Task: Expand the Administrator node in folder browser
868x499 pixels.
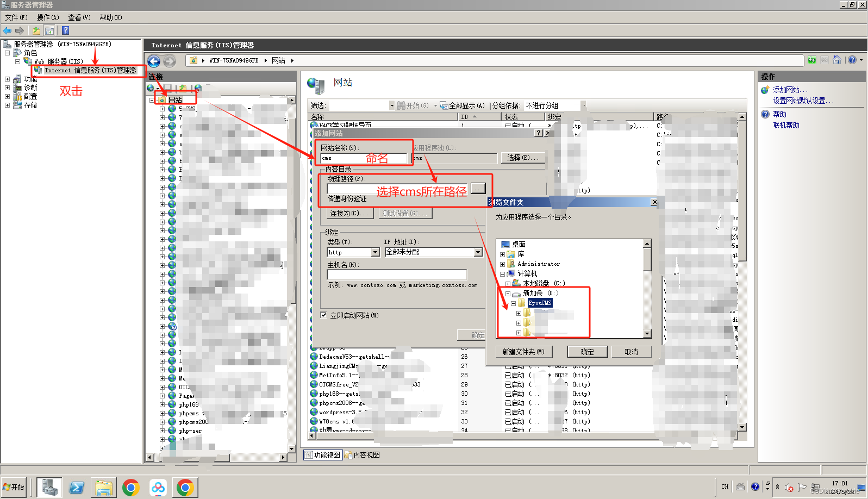Action: 502,264
